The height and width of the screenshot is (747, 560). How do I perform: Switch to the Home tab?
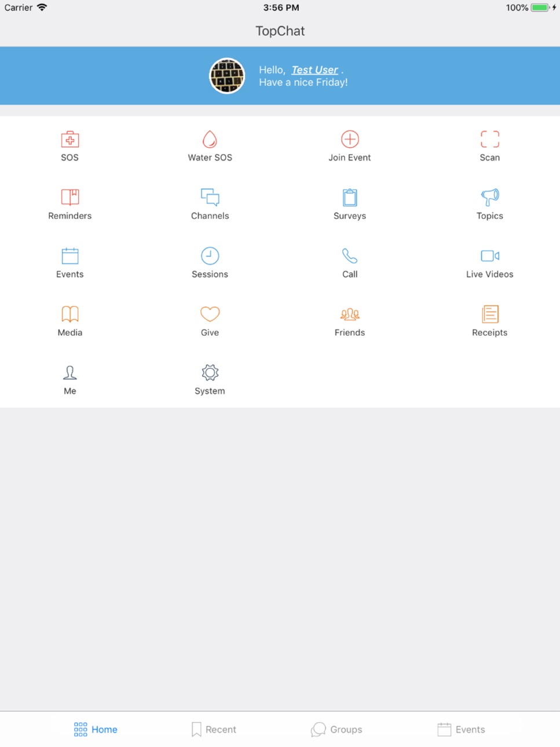96,730
